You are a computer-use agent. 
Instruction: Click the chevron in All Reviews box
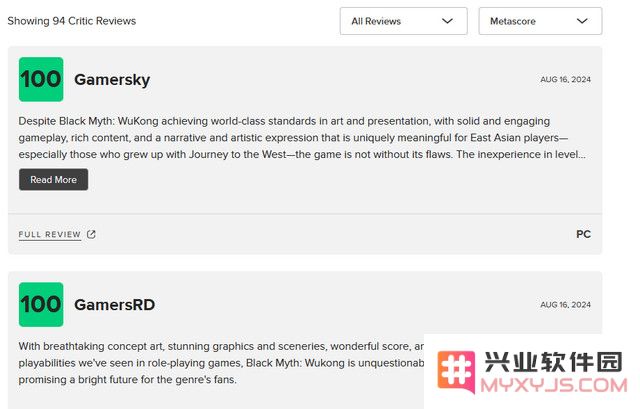(447, 21)
